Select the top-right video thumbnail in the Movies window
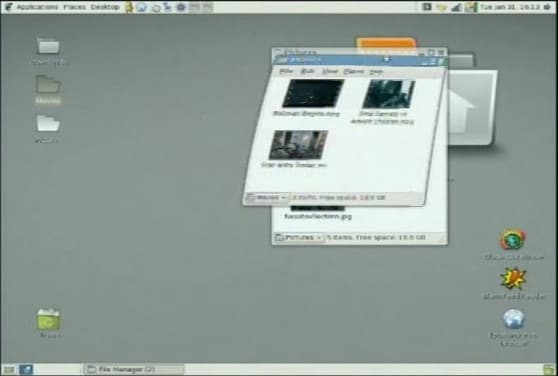 (x=389, y=94)
